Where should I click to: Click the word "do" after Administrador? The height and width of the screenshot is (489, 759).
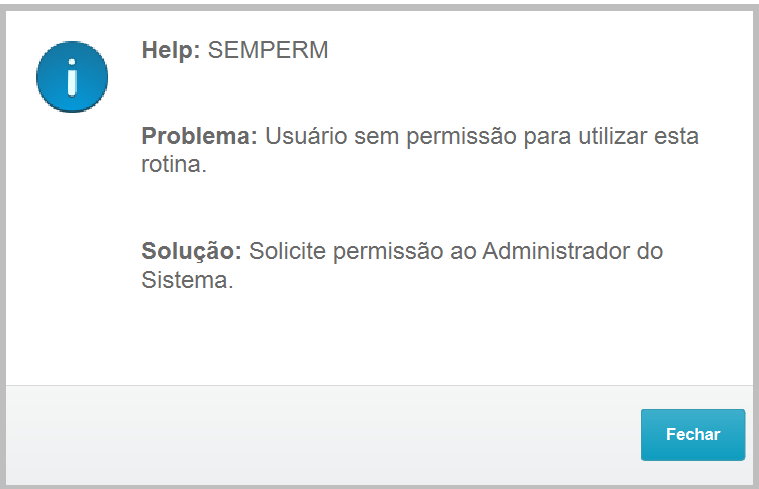click(x=650, y=251)
